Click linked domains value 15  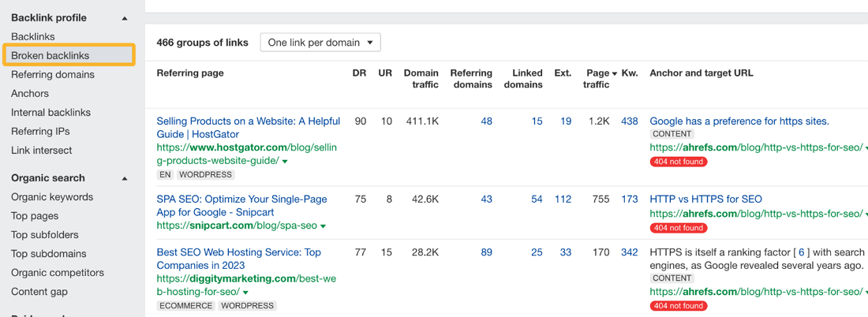pos(537,121)
